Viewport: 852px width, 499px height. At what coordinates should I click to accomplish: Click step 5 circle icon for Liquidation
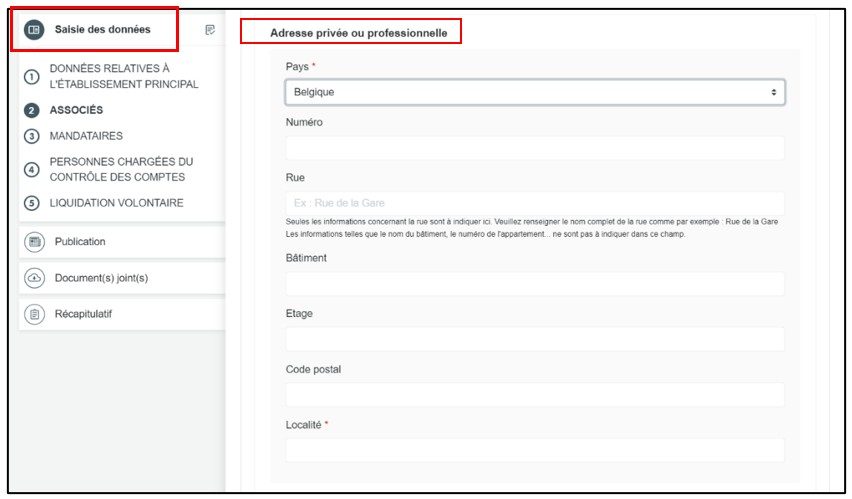click(31, 203)
